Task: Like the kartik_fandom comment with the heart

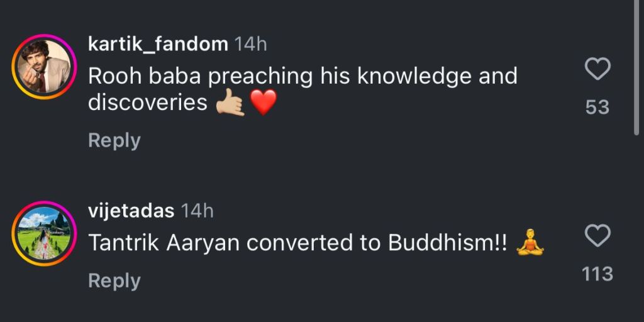Action: [x=597, y=69]
